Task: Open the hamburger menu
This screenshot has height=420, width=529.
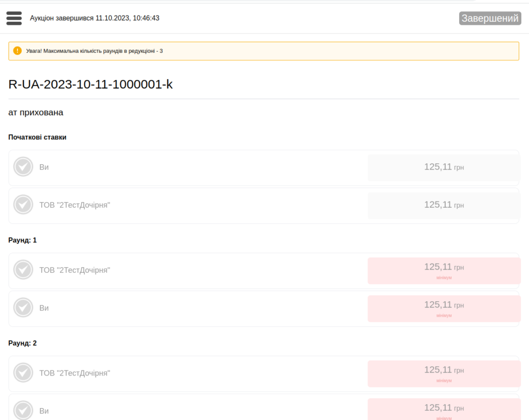Action: [14, 18]
